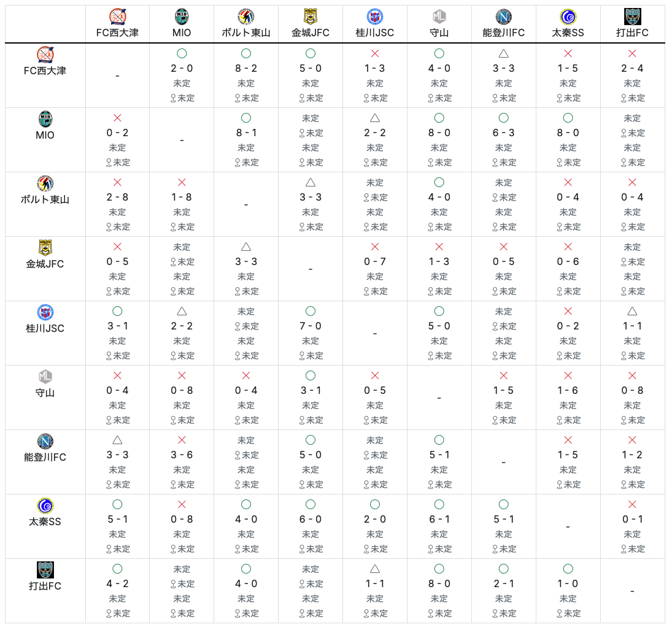Click the ボルト東山 logo in the column header

[x=246, y=17]
